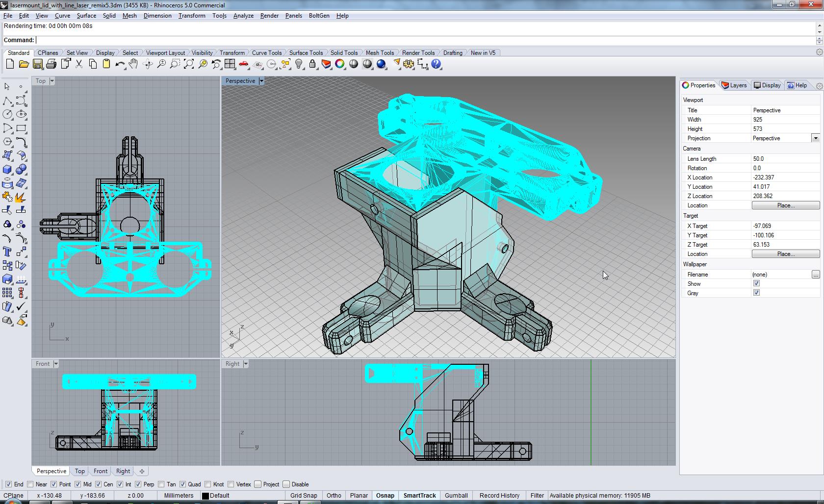Click the Print icon
The width and height of the screenshot is (824, 504).
pos(51,64)
